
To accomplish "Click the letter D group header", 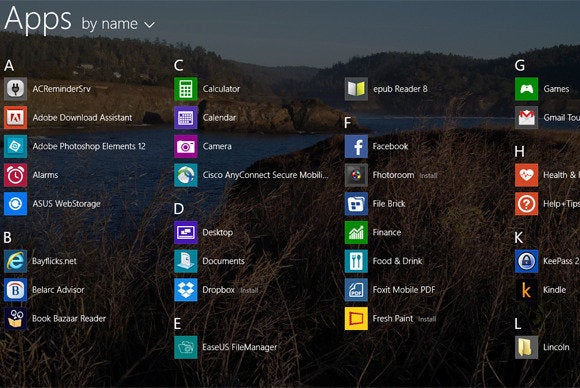I will click(x=179, y=209).
